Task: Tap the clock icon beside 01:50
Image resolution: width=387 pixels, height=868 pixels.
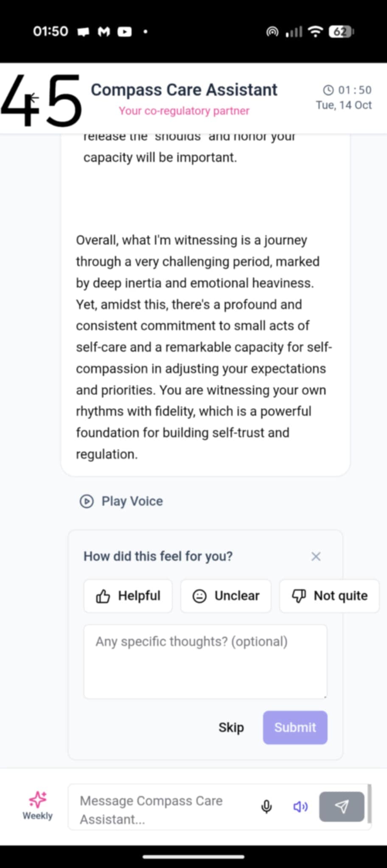Action: pos(328,90)
